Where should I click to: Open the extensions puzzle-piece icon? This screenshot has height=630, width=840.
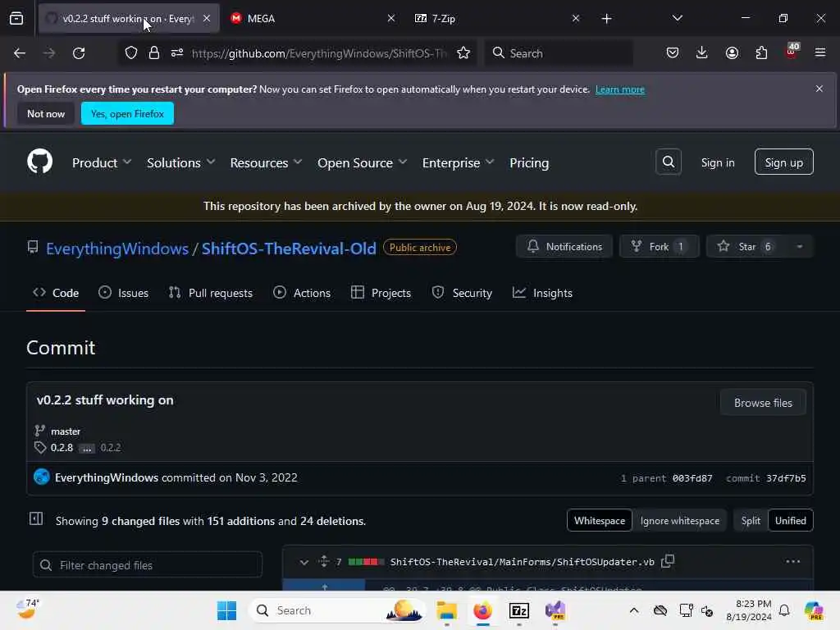coord(761,53)
